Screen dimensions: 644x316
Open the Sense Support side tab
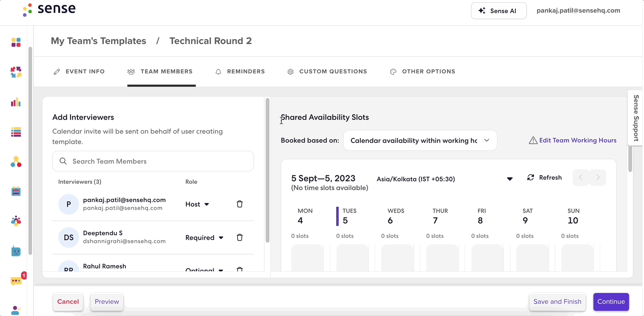tap(636, 118)
